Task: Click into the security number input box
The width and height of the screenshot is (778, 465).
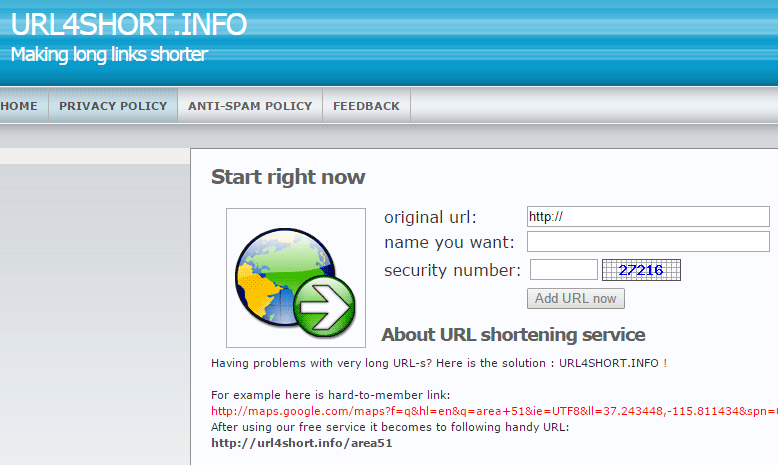Action: pos(564,269)
